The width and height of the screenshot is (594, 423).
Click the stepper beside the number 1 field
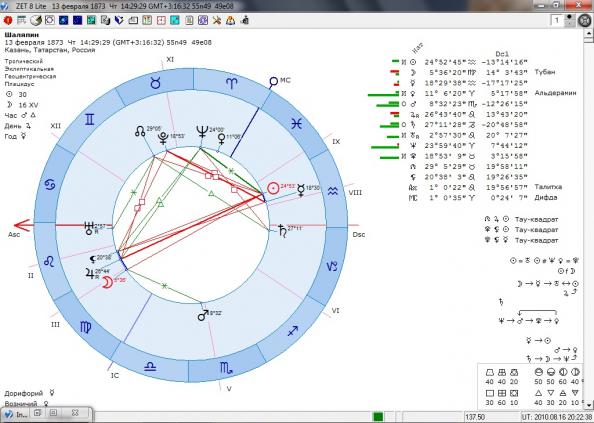click(569, 20)
